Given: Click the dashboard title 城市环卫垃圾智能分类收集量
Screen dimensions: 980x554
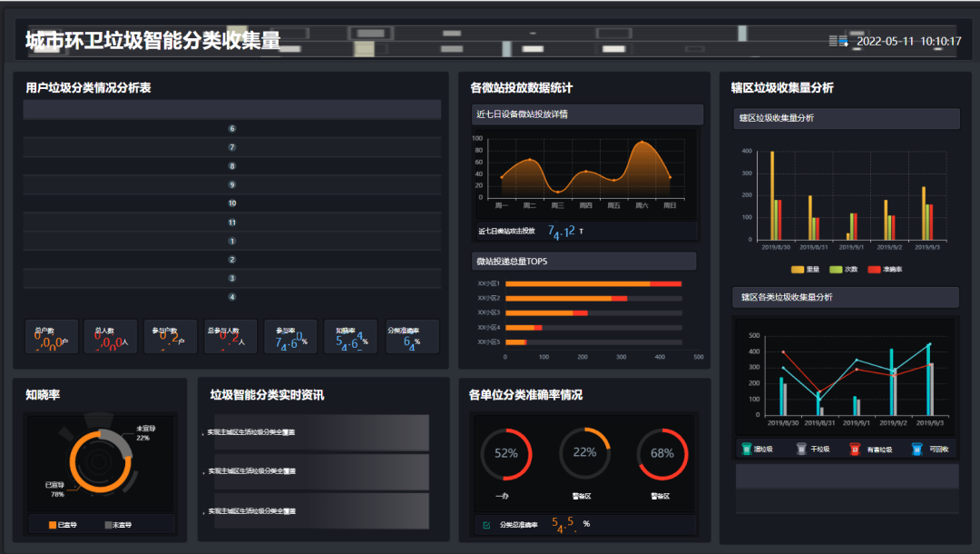Looking at the screenshot, I should [x=153, y=41].
